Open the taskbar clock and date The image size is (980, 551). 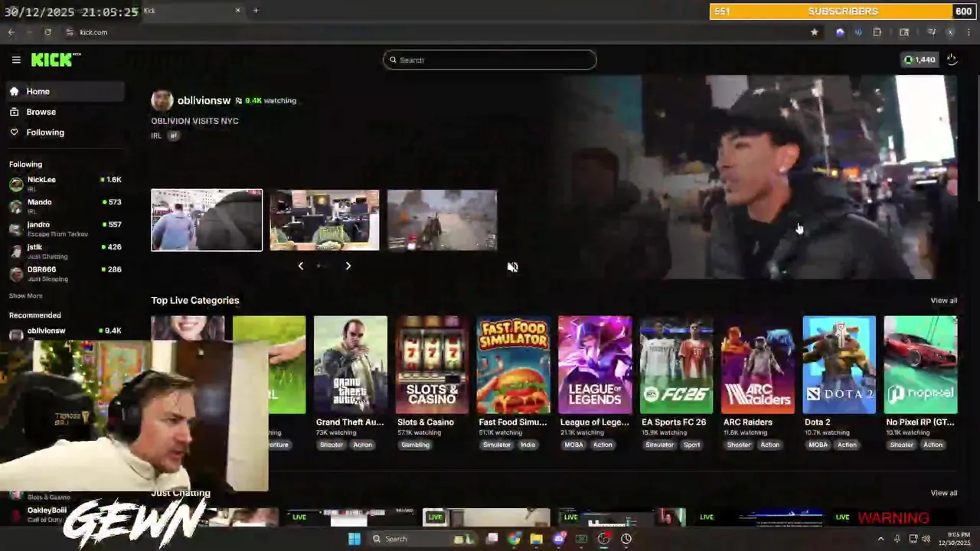click(x=954, y=539)
